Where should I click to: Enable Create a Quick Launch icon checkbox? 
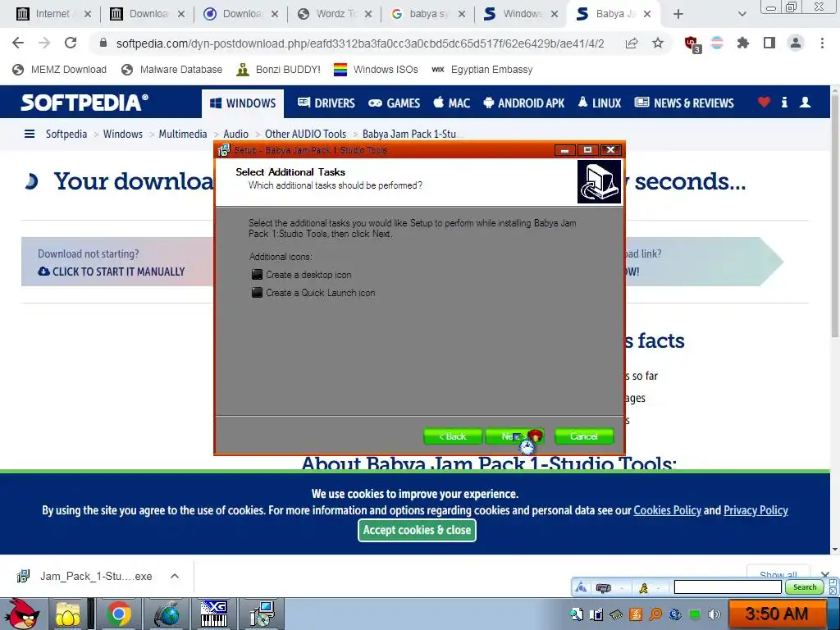257,293
